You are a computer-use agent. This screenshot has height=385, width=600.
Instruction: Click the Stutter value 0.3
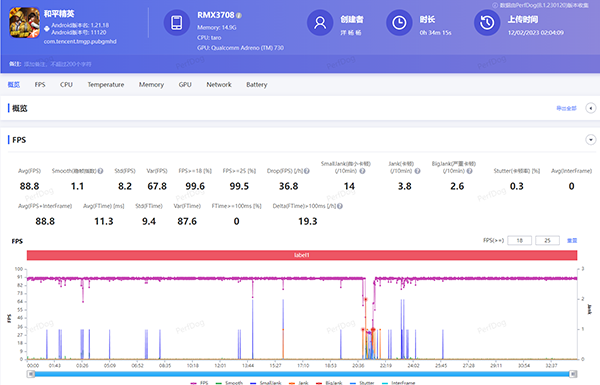517,186
